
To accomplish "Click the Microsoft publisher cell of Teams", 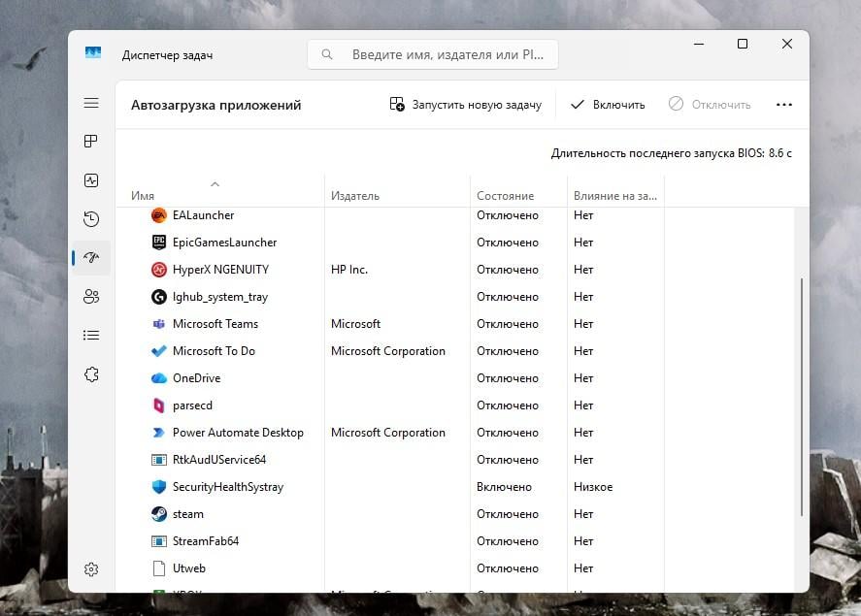I will [x=355, y=324].
